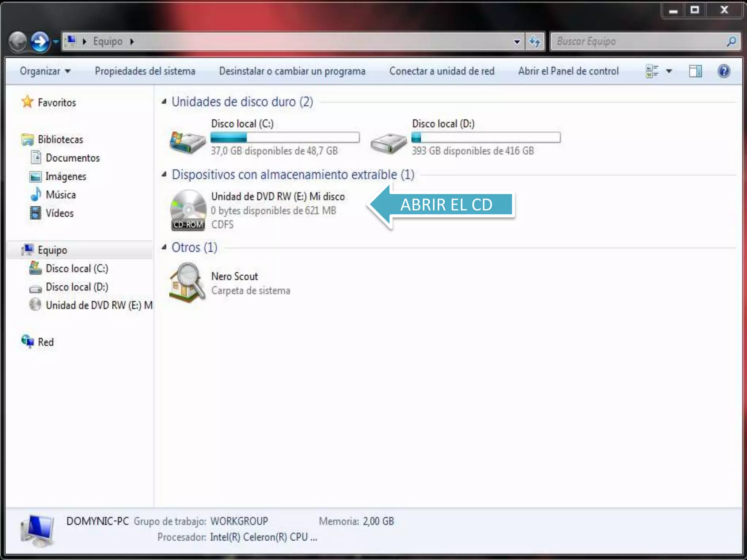Click the search magnifier icon

731,42
